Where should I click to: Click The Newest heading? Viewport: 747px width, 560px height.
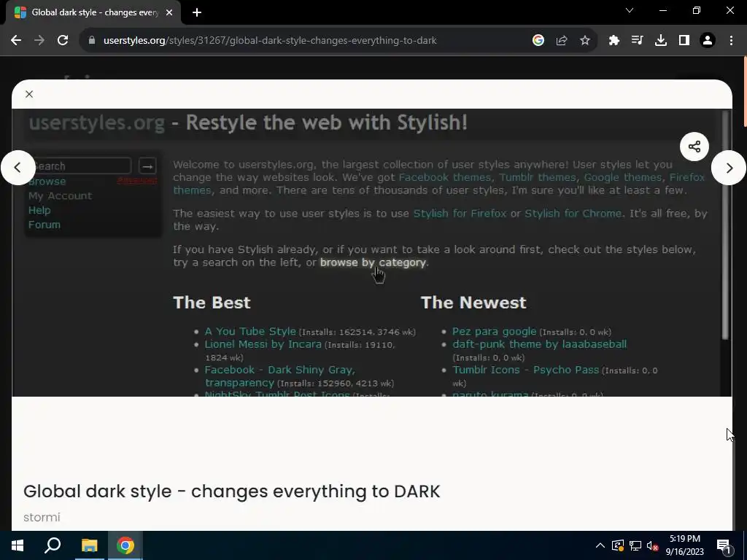pos(473,303)
